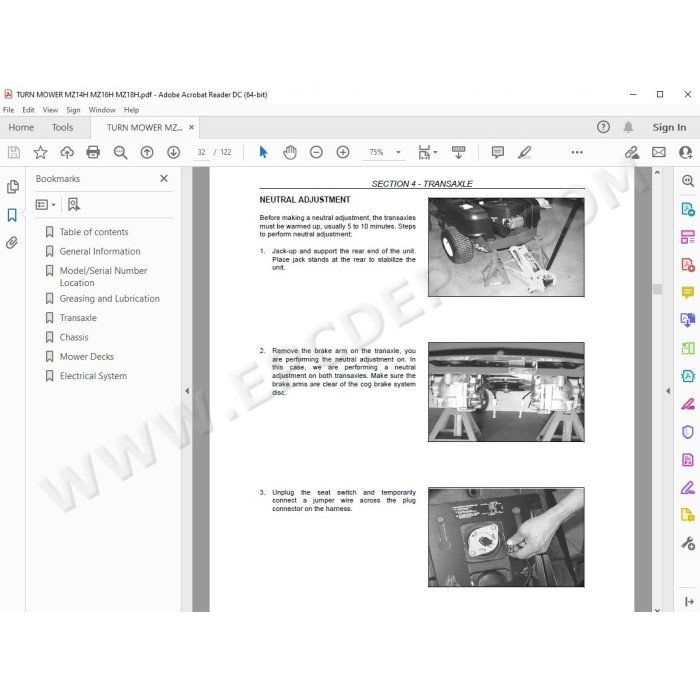Click the page number field showing 32
The image size is (700, 700).
tap(201, 152)
